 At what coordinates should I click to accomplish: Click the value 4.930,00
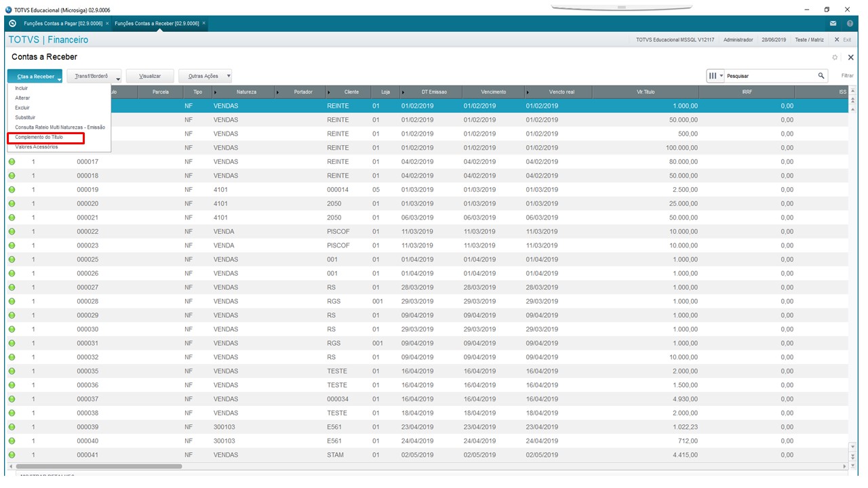pos(685,399)
